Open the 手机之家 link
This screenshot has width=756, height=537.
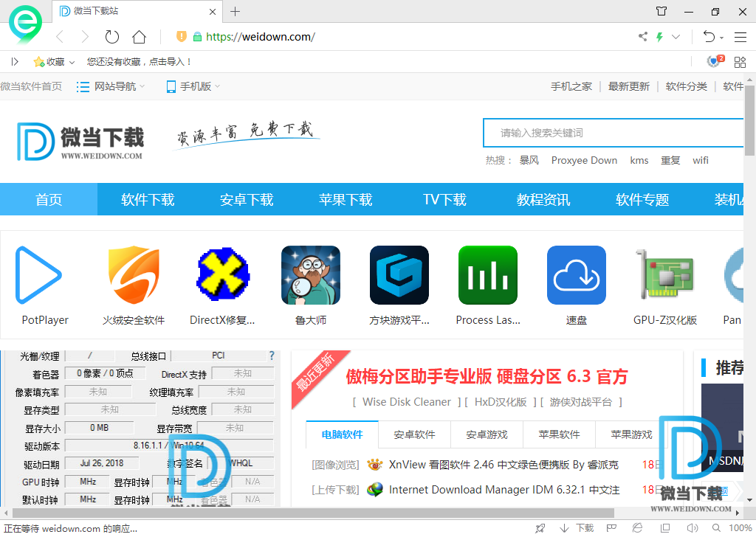[571, 86]
